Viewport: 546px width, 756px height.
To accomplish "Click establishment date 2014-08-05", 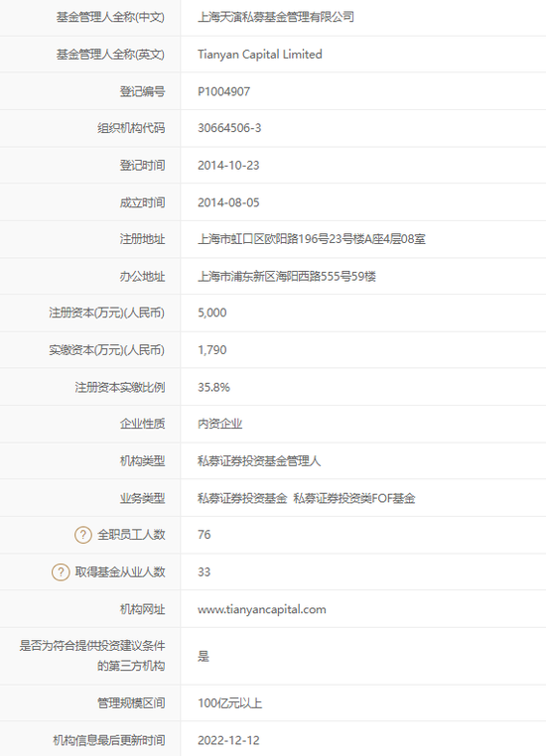I will pyautogui.click(x=228, y=202).
